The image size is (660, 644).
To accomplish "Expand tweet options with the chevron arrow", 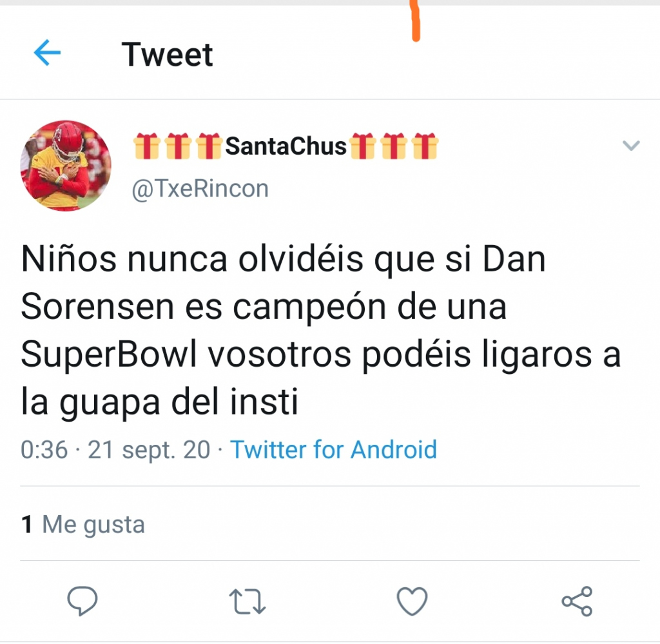I will (631, 146).
